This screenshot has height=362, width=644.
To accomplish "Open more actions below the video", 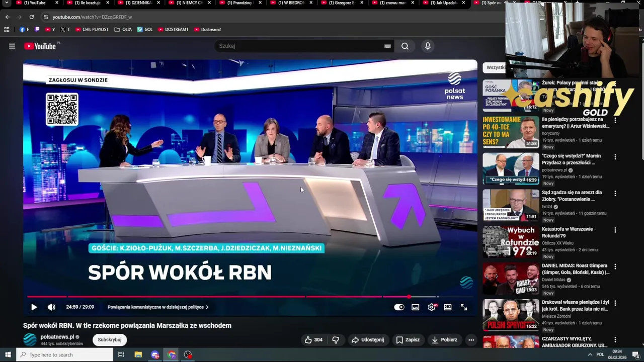I will point(471,340).
